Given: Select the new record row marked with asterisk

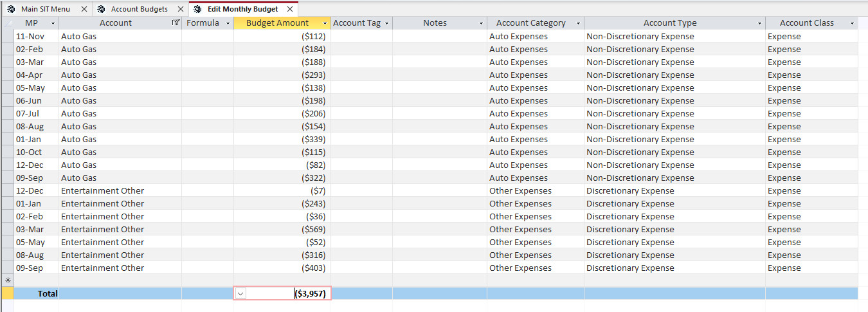Looking at the screenshot, I should [x=7, y=280].
